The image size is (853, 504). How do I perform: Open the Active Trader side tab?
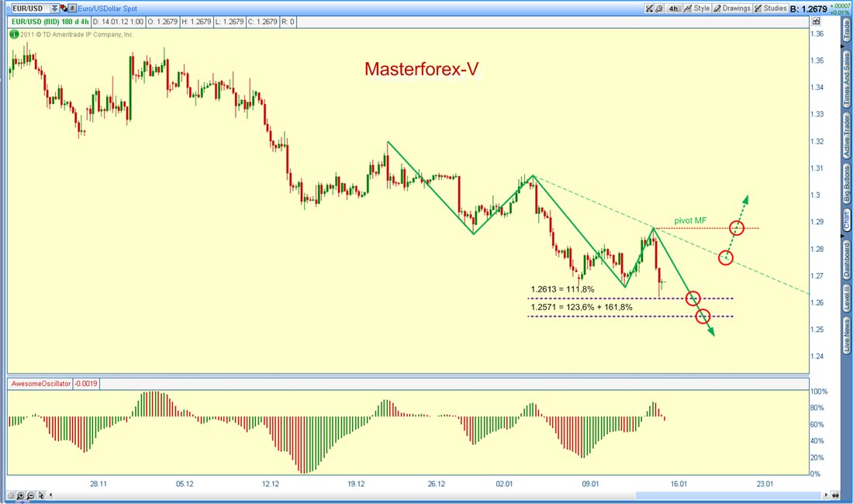pyautogui.click(x=847, y=136)
